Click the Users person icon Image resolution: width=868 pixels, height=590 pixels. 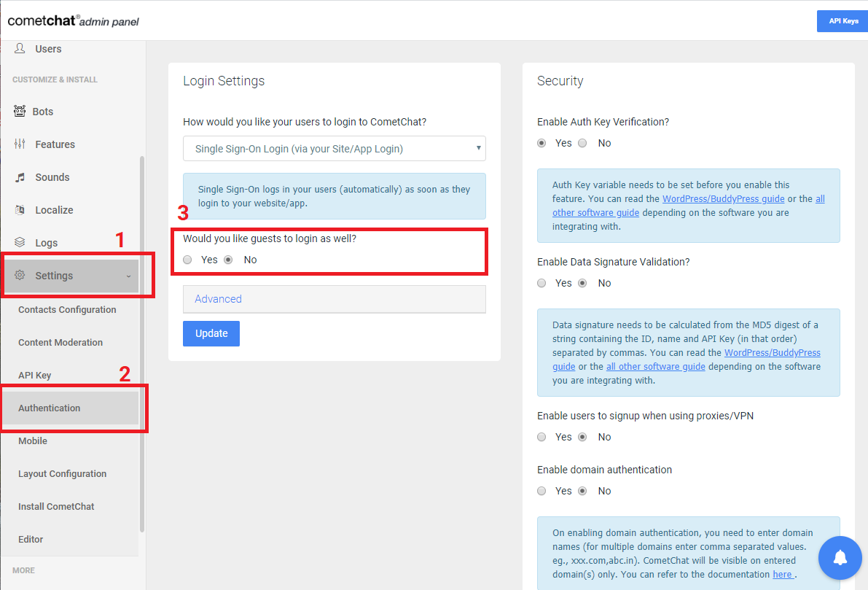pyautogui.click(x=20, y=48)
